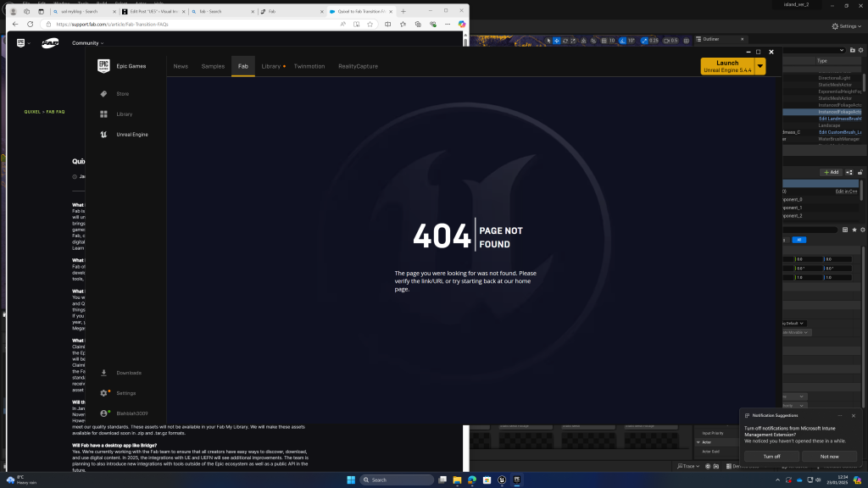Switch to the News tab

coord(181,66)
